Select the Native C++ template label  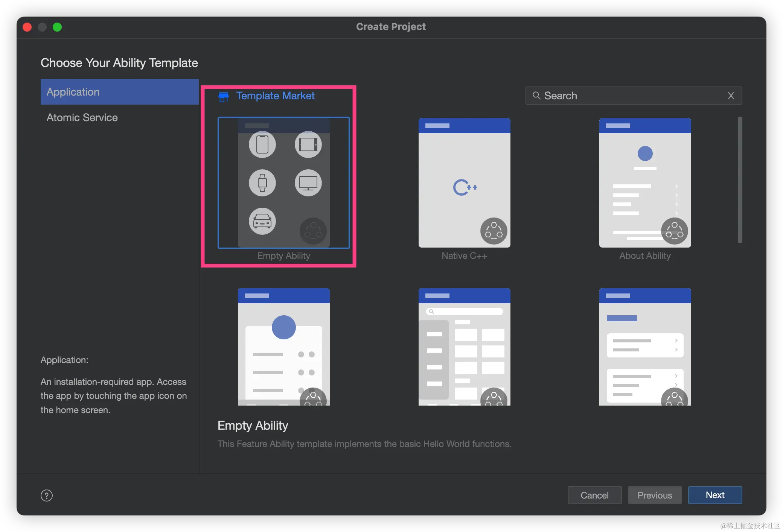(464, 256)
